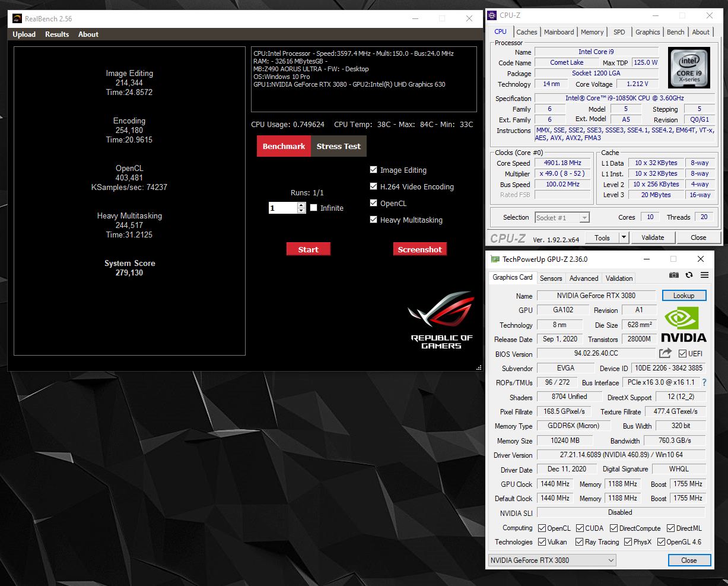Toggle the Ray Tracing checkbox
The image size is (728, 586).
(x=578, y=542)
